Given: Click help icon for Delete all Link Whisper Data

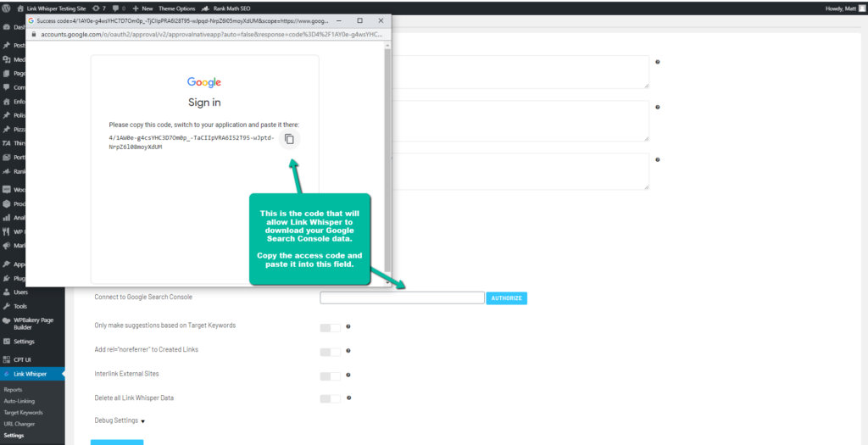Looking at the screenshot, I should click(x=348, y=398).
